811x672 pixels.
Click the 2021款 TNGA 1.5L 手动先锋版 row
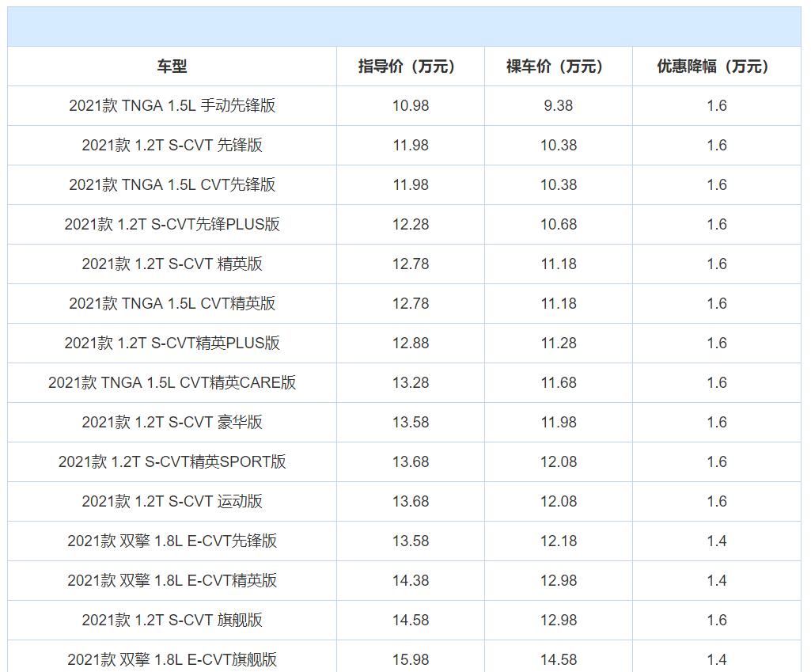(x=404, y=105)
